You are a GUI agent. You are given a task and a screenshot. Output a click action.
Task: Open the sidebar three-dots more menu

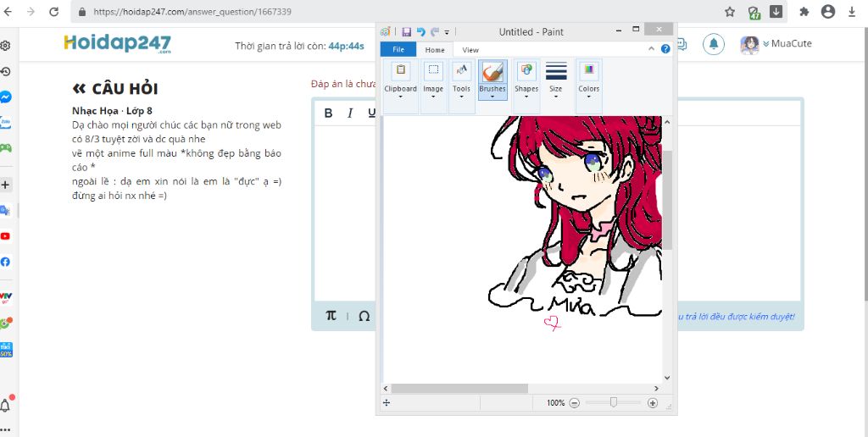pyautogui.click(x=5, y=429)
